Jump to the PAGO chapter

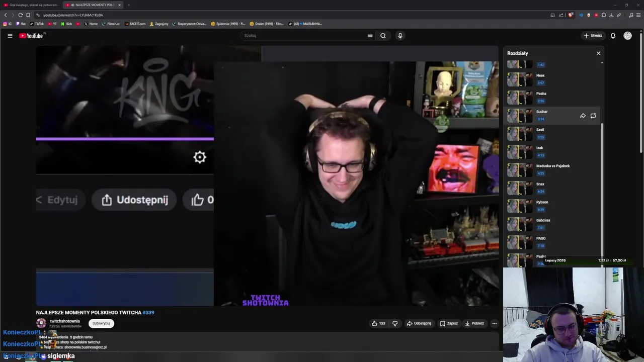(552, 242)
